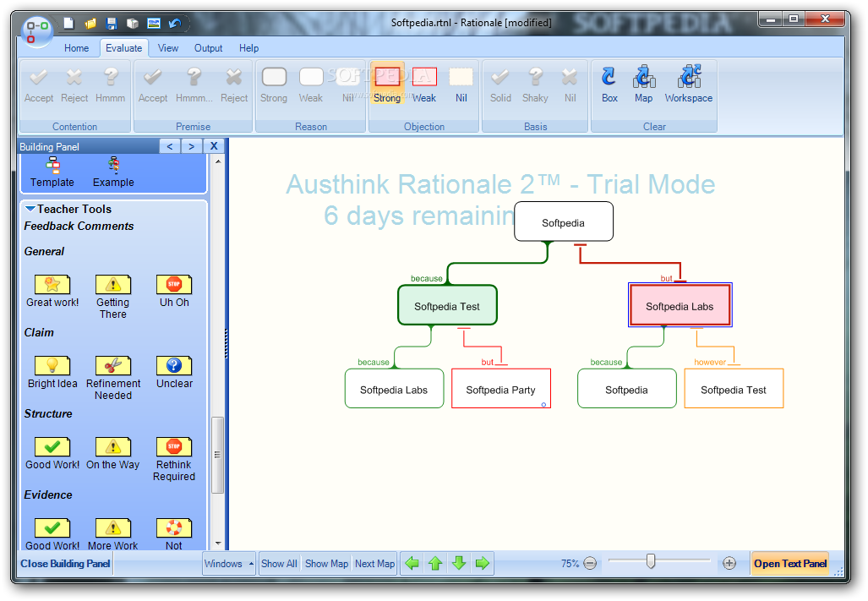Select the Example building icon

tap(113, 172)
